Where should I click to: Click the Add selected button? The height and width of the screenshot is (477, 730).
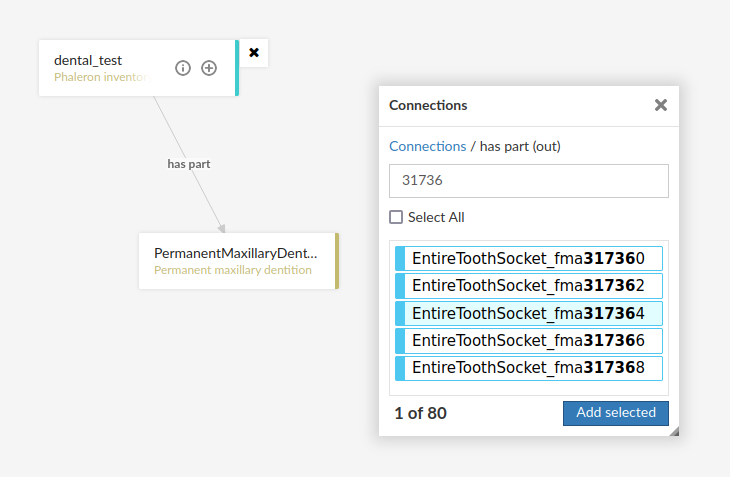pyautogui.click(x=615, y=413)
